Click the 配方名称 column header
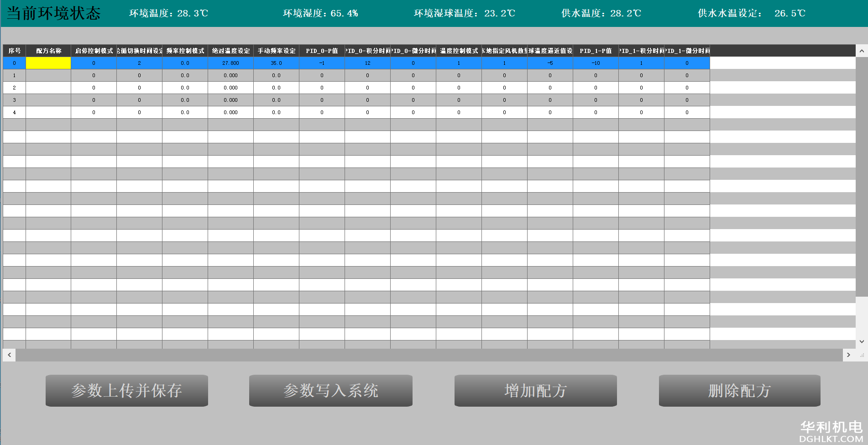 coord(48,51)
